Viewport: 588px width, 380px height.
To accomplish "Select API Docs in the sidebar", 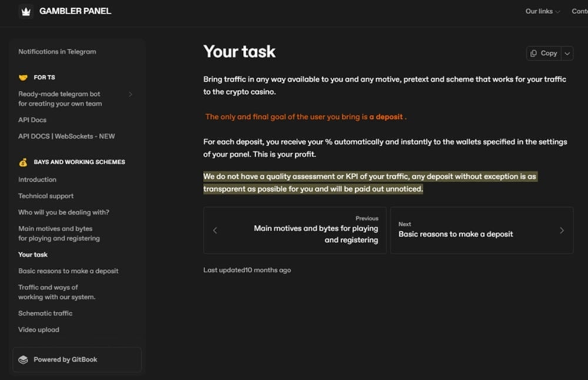I will pos(32,119).
